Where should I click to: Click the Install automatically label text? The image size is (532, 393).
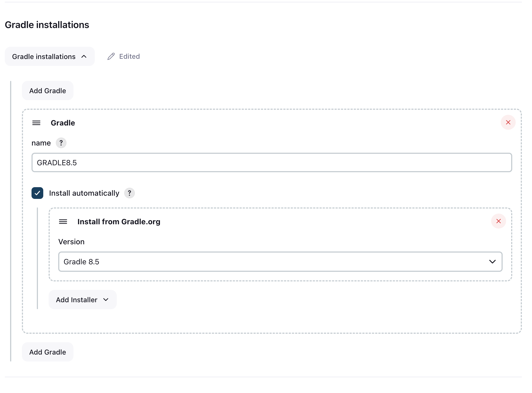click(x=84, y=193)
